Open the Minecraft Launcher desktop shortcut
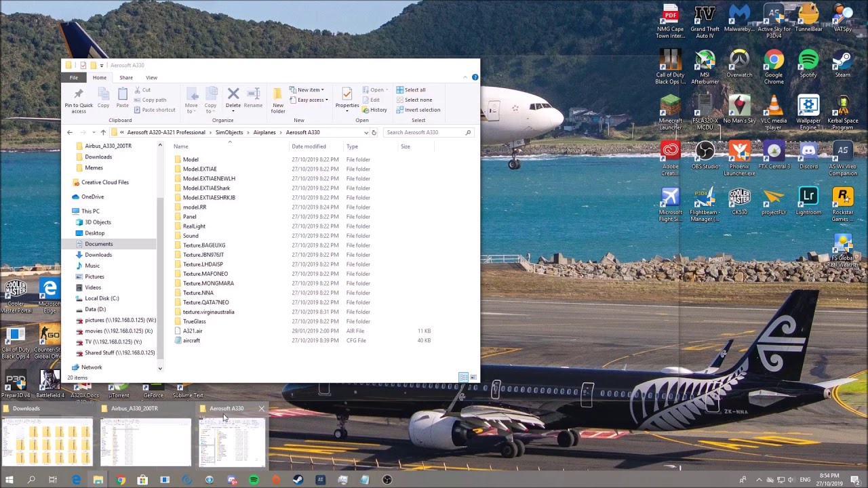Screen dimensions: 868x488 tap(670, 113)
